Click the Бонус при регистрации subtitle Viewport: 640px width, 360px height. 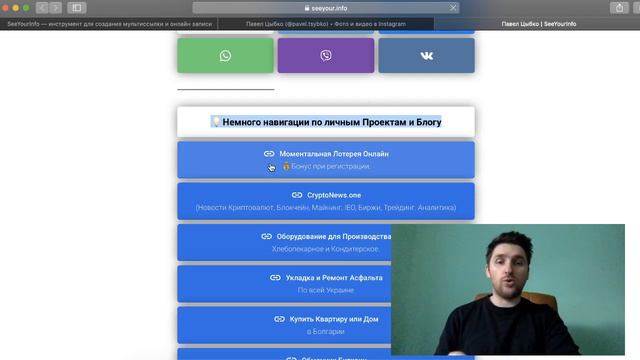click(327, 166)
